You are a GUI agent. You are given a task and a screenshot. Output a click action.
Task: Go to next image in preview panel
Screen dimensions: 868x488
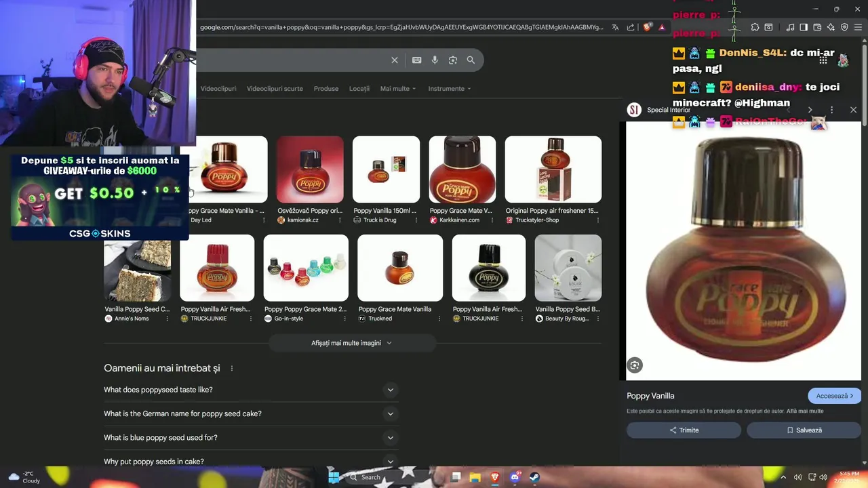[x=810, y=110]
